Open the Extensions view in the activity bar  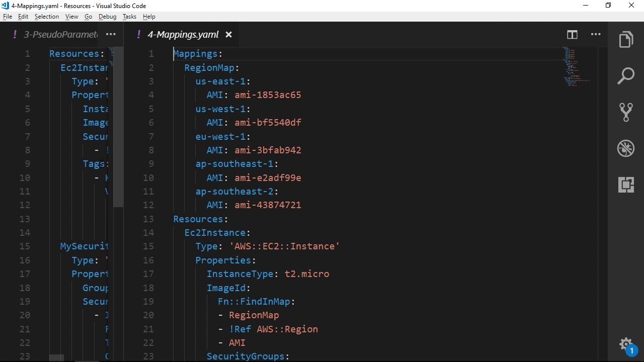(x=626, y=185)
